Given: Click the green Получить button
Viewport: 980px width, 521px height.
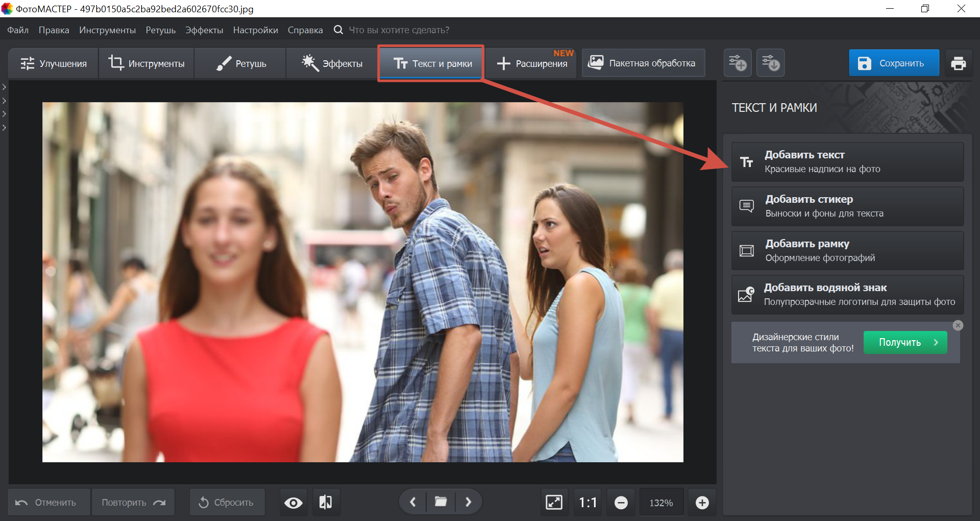Looking at the screenshot, I should click(905, 342).
